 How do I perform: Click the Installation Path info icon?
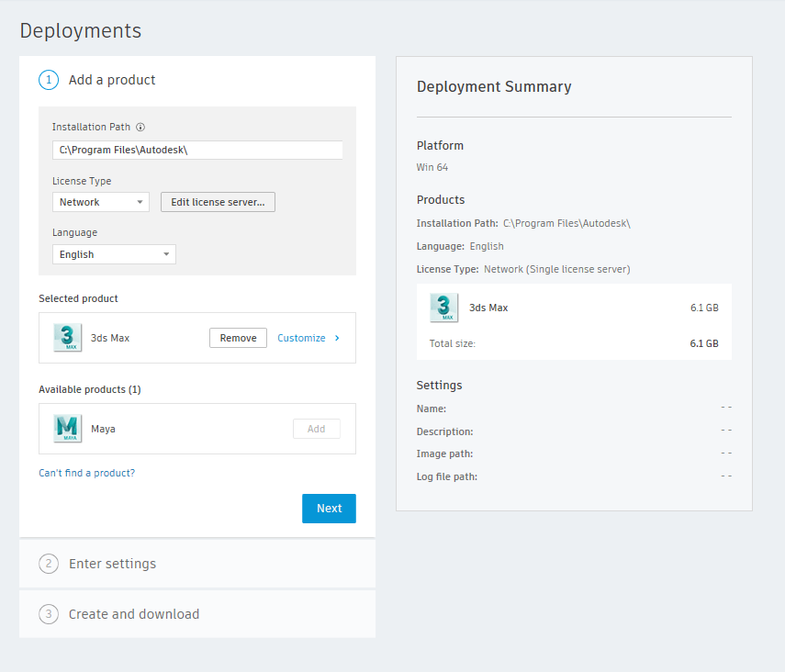click(140, 128)
